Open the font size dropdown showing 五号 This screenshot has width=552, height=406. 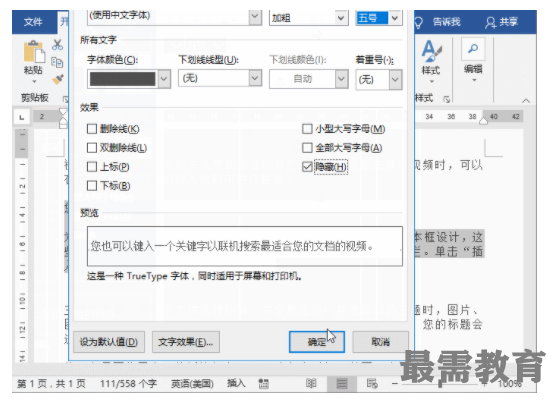click(395, 18)
